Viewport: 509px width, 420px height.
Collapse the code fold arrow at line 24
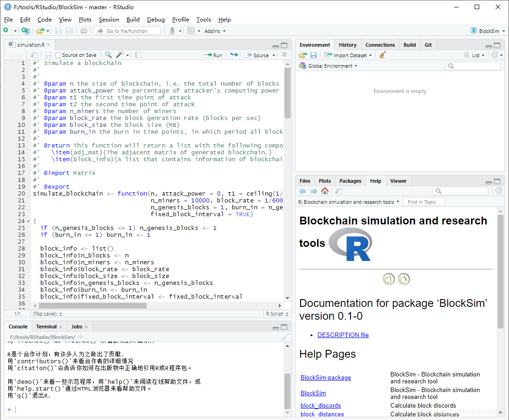(28, 221)
